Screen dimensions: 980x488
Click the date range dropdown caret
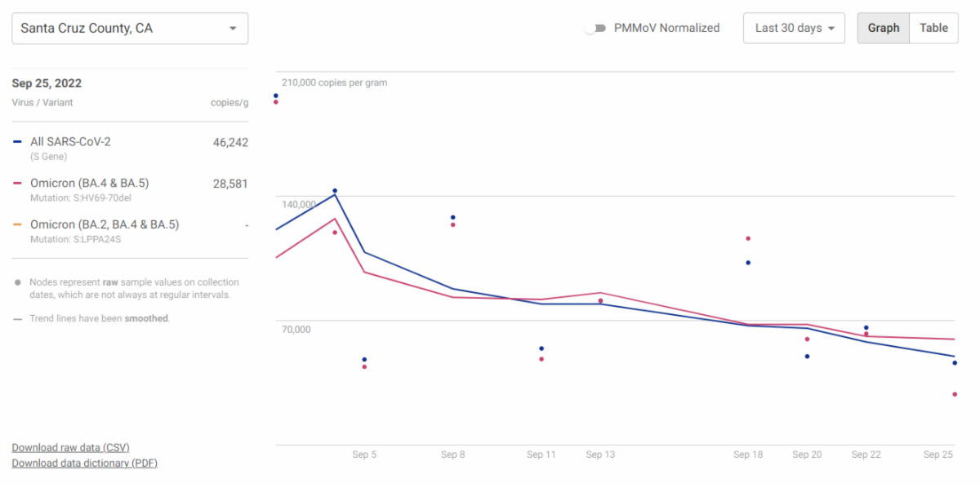[x=831, y=29]
